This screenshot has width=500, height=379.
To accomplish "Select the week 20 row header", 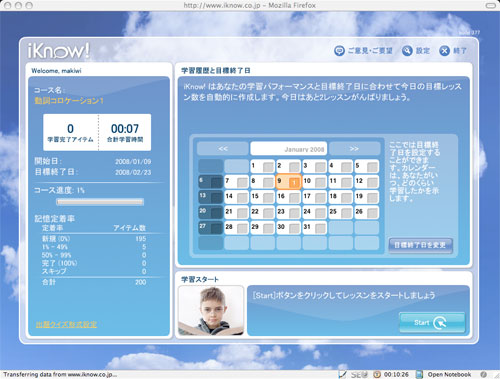I will [210, 212].
